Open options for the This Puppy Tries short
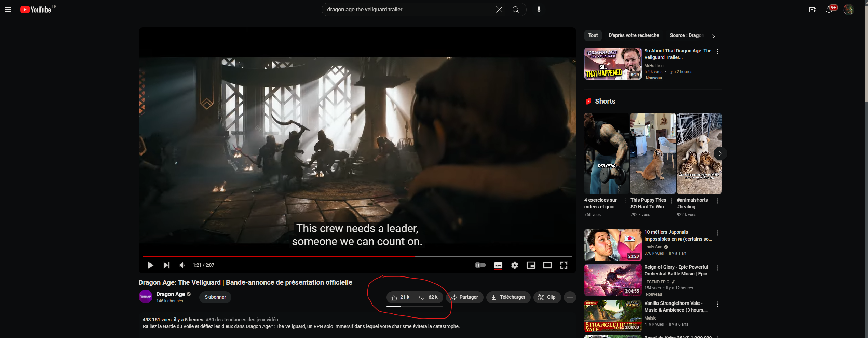Image resolution: width=868 pixels, height=338 pixels. 672,201
